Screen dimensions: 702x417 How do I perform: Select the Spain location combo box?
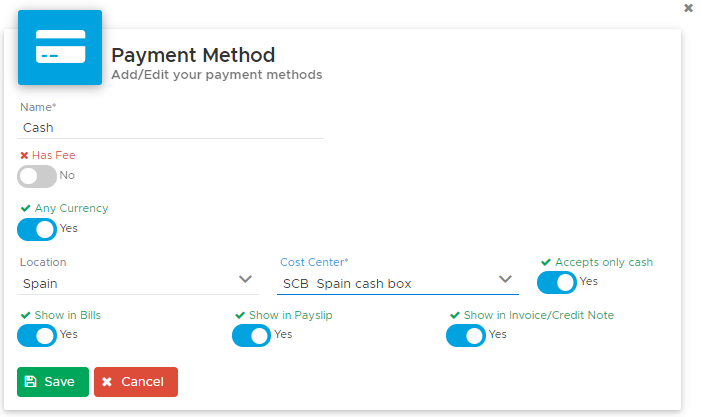coord(138,284)
